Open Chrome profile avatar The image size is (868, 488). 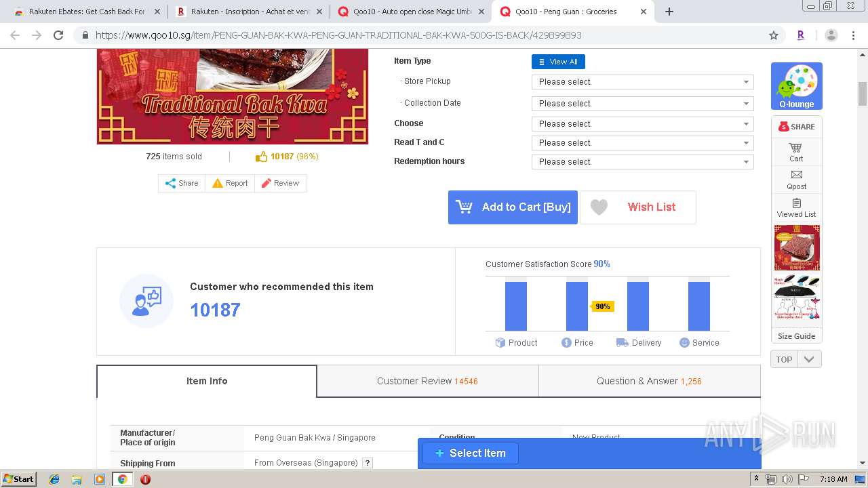coord(831,35)
